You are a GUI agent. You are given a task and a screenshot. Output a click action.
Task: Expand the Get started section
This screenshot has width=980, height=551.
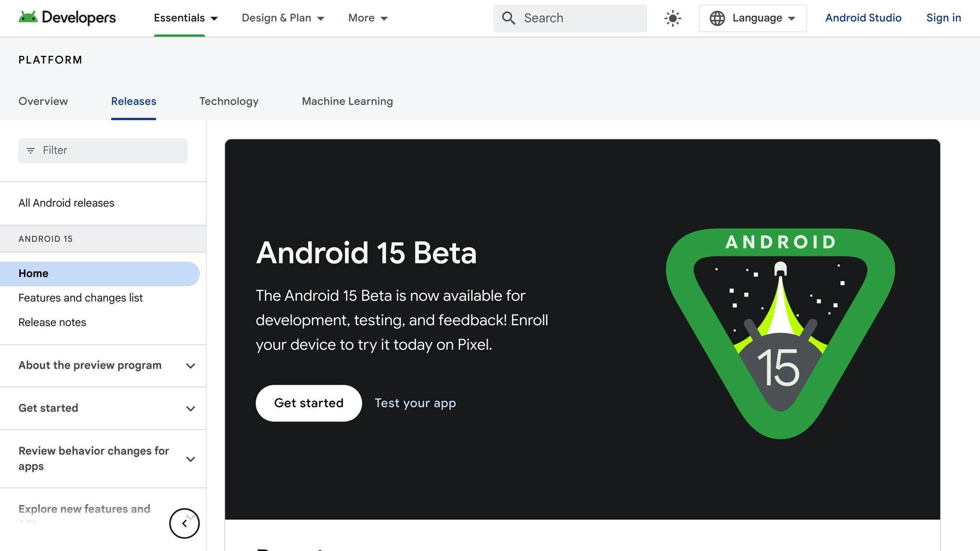point(190,408)
